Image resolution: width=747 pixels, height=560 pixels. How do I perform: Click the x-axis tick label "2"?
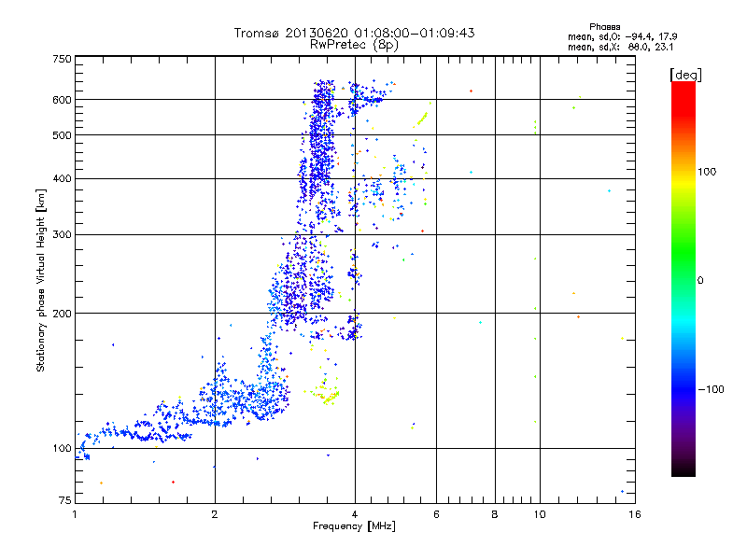215,514
